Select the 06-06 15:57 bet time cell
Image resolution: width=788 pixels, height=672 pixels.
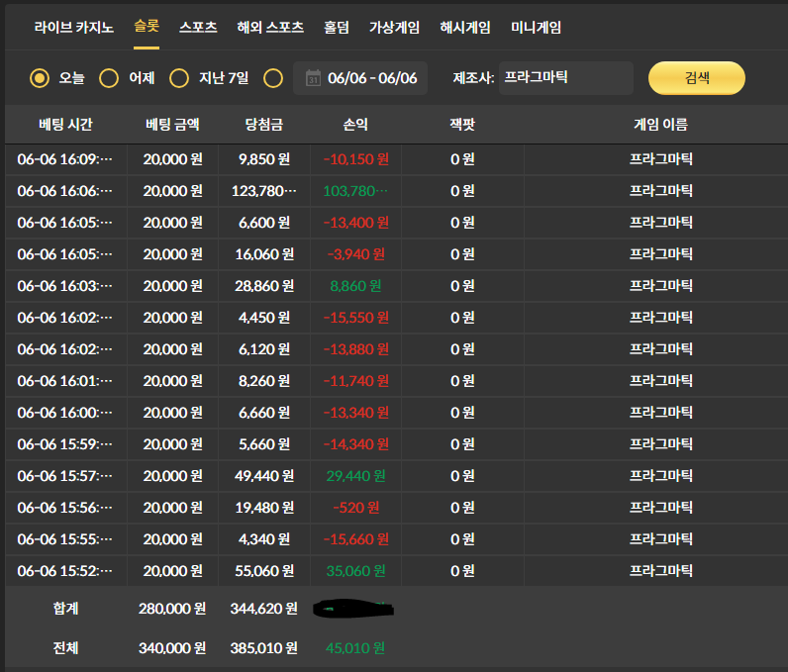pyautogui.click(x=65, y=476)
